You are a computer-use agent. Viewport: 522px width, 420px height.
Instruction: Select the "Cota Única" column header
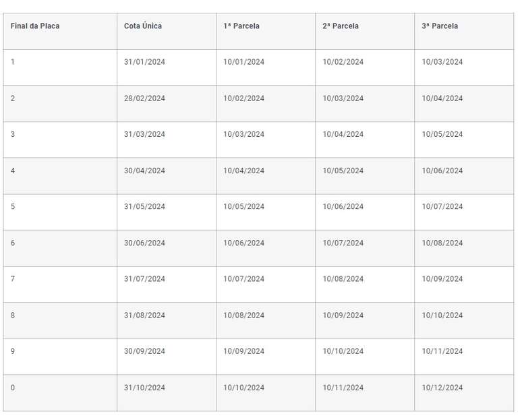143,26
